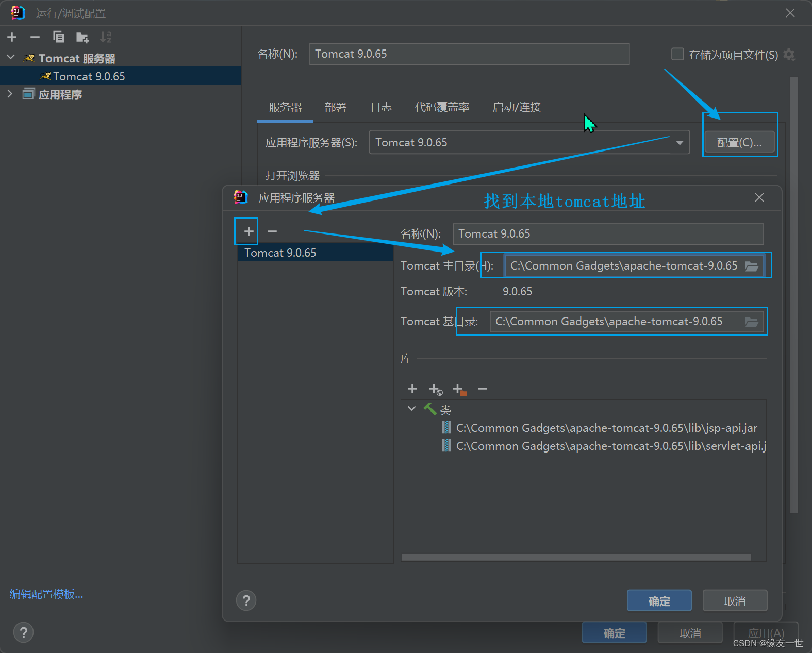Remove selected library entry
Image resolution: width=812 pixels, height=653 pixels.
click(x=483, y=389)
